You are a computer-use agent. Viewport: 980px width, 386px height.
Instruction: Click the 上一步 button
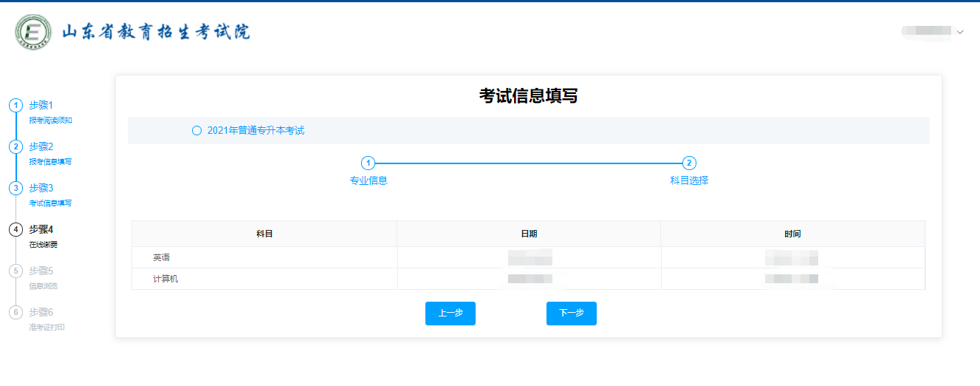tap(450, 314)
